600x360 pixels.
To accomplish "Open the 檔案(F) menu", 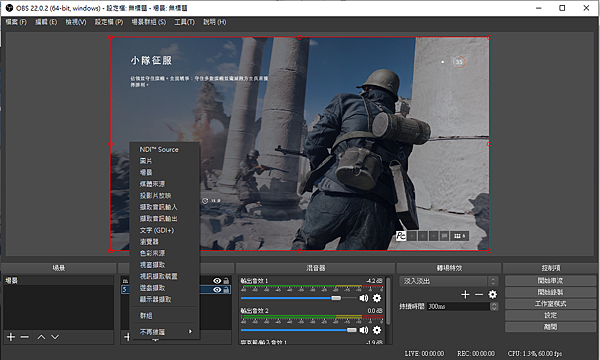I will pos(16,22).
